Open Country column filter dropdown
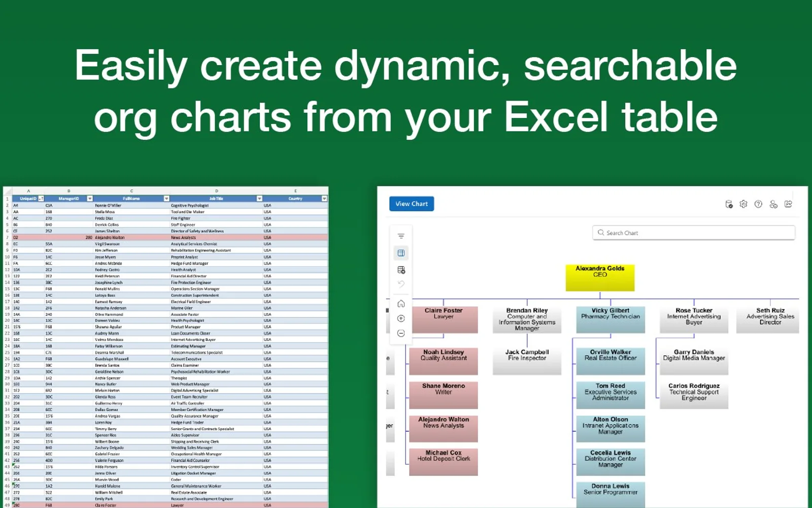Screen dimensions: 812x508 [x=324, y=199]
